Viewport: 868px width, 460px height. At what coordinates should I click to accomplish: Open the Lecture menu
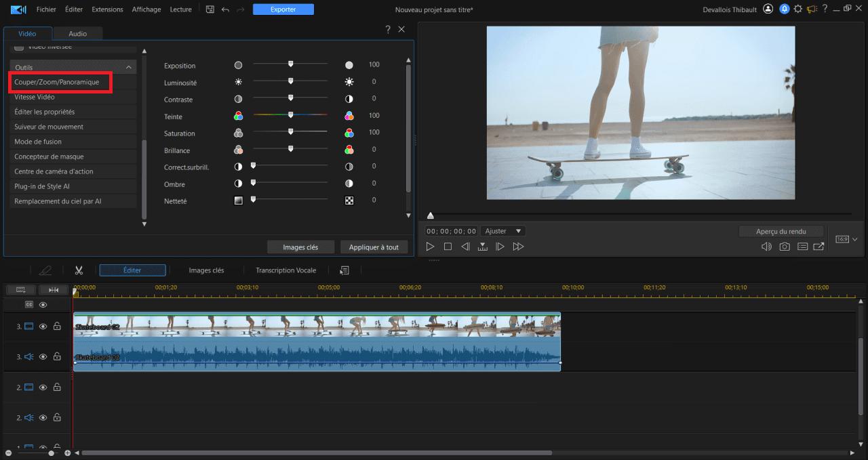pyautogui.click(x=180, y=9)
